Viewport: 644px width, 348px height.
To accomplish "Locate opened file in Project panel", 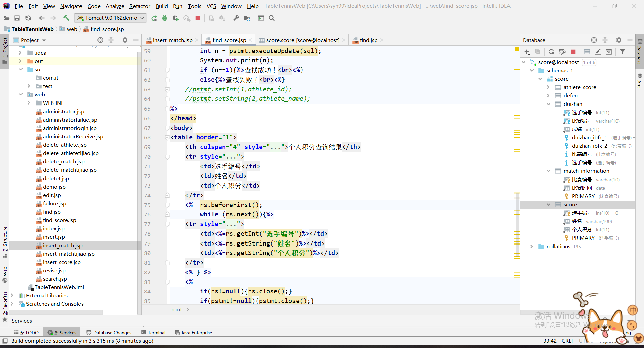I will point(100,40).
